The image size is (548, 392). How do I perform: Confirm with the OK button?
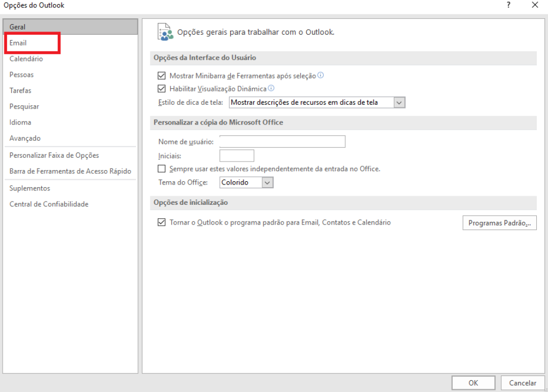(473, 383)
